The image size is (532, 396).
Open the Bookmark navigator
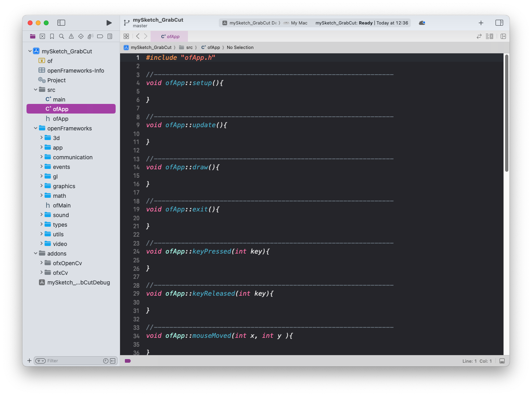pyautogui.click(x=52, y=37)
